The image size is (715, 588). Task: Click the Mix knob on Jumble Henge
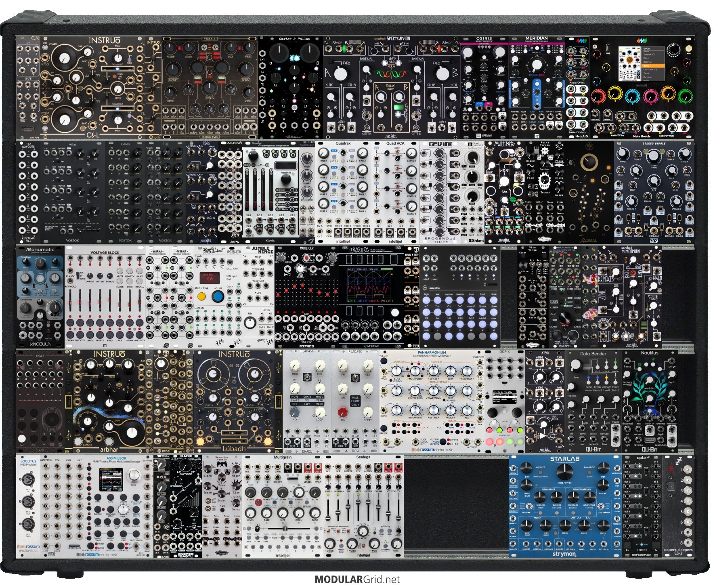pos(250,323)
